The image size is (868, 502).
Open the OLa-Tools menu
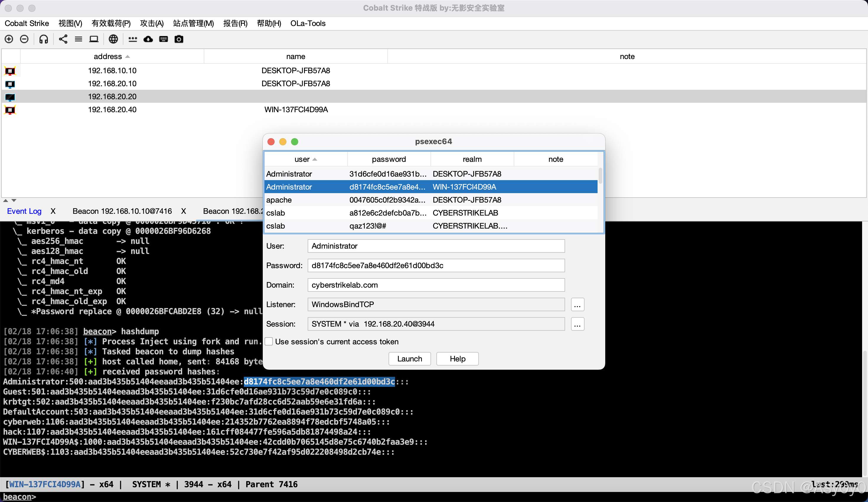(308, 23)
